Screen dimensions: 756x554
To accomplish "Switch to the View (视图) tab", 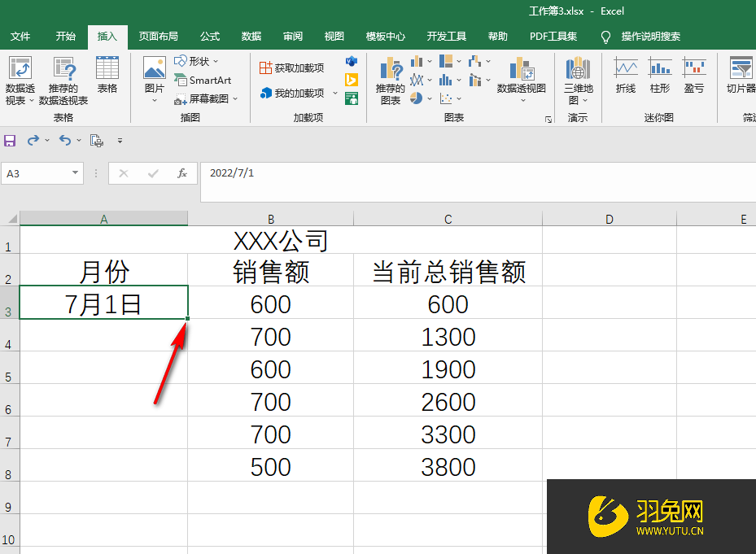I will point(334,37).
